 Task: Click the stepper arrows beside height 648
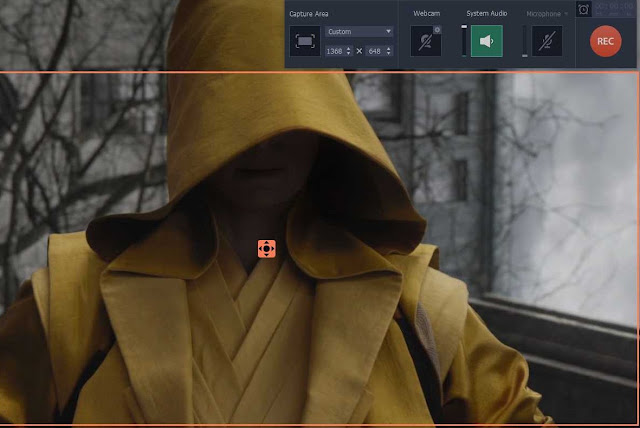tap(388, 51)
